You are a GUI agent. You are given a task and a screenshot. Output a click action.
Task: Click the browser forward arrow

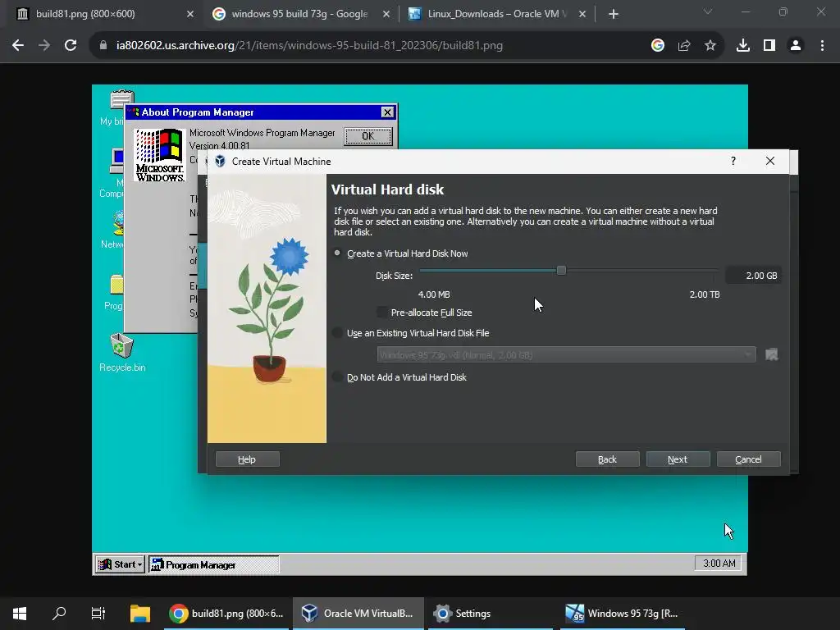44,46
